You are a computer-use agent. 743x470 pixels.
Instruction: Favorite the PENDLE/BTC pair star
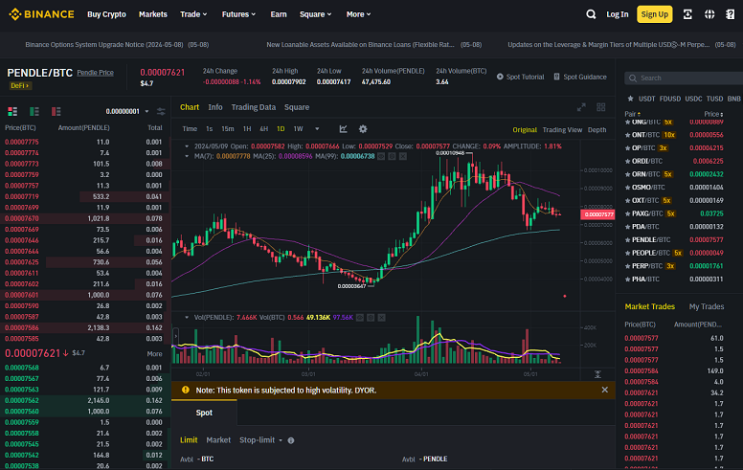click(x=627, y=240)
